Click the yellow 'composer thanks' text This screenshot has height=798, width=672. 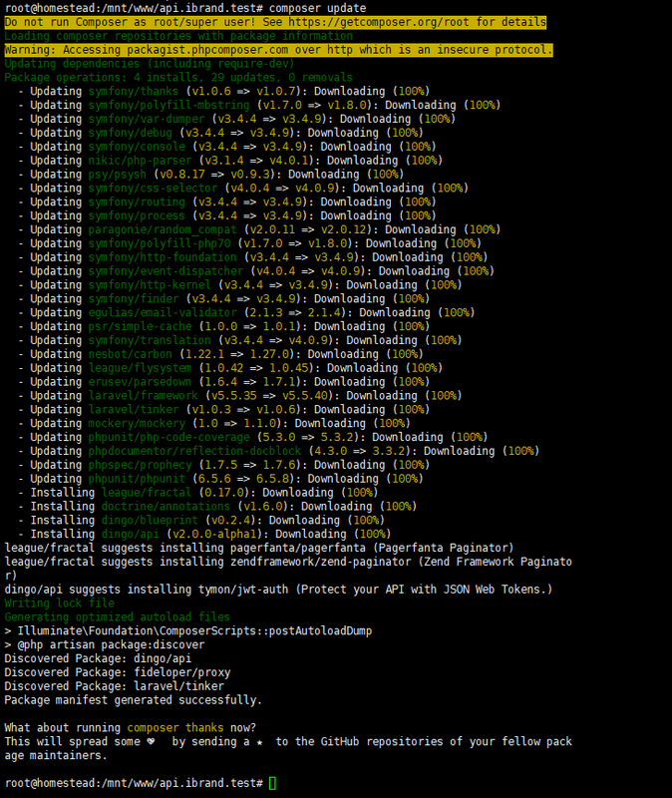click(175, 728)
